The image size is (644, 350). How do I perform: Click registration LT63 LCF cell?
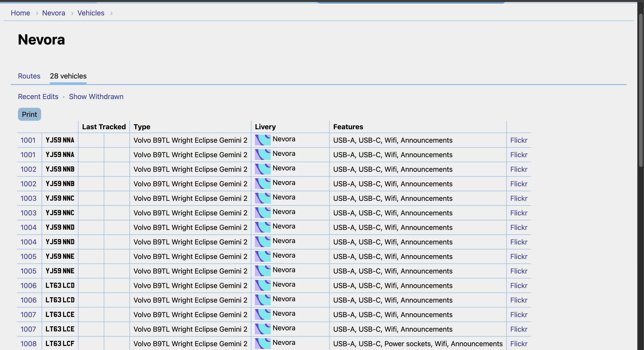[60, 344]
